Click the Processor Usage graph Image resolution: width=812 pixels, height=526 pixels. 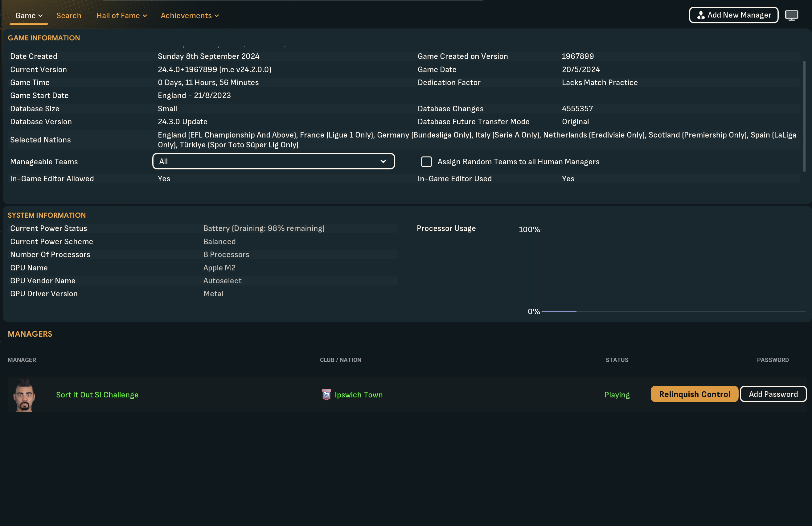(674, 270)
